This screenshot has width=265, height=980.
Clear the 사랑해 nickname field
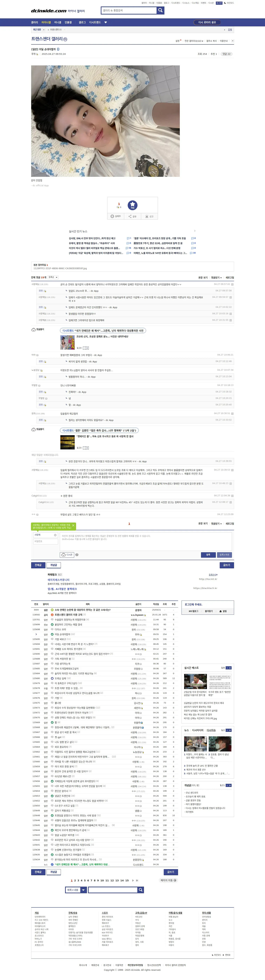[55, 535]
